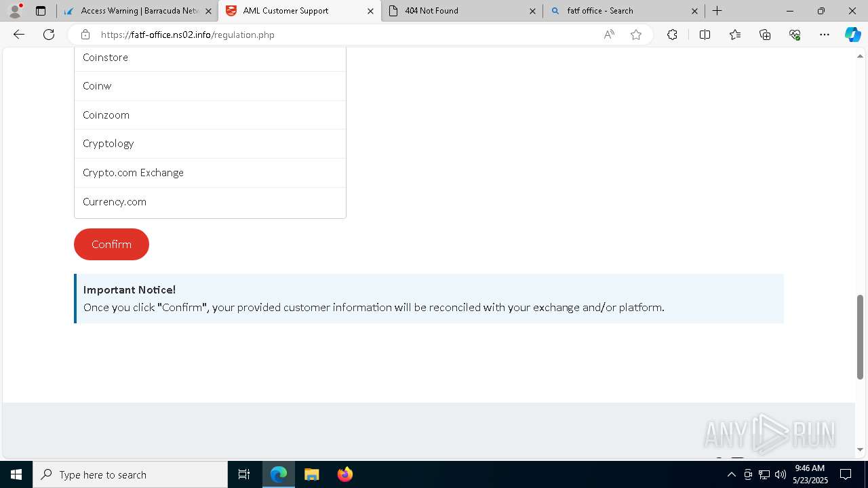
Task: Open Firefox from taskbar
Action: 345,474
